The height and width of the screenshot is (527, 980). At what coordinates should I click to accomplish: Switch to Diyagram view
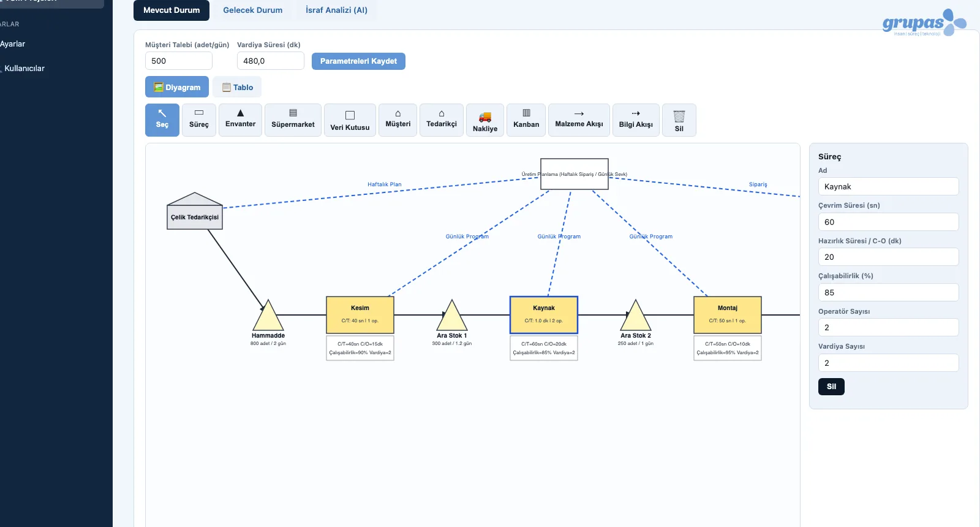click(x=177, y=87)
